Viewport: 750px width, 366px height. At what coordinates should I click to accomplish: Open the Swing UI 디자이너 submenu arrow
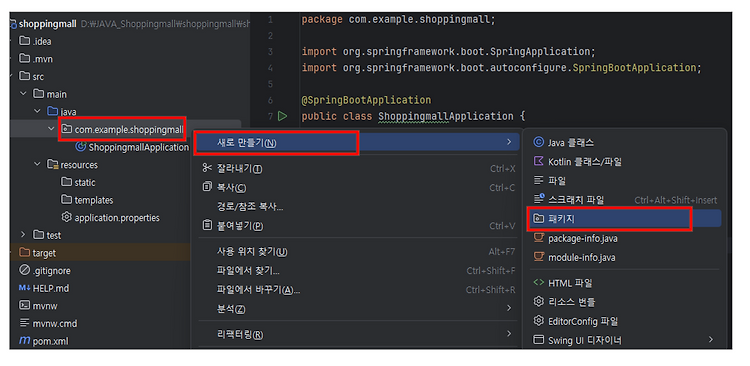(x=710, y=340)
